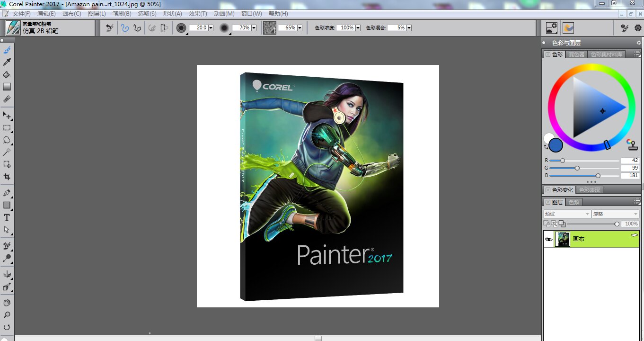Select the Brush tool in the toolbox

pos(7,50)
